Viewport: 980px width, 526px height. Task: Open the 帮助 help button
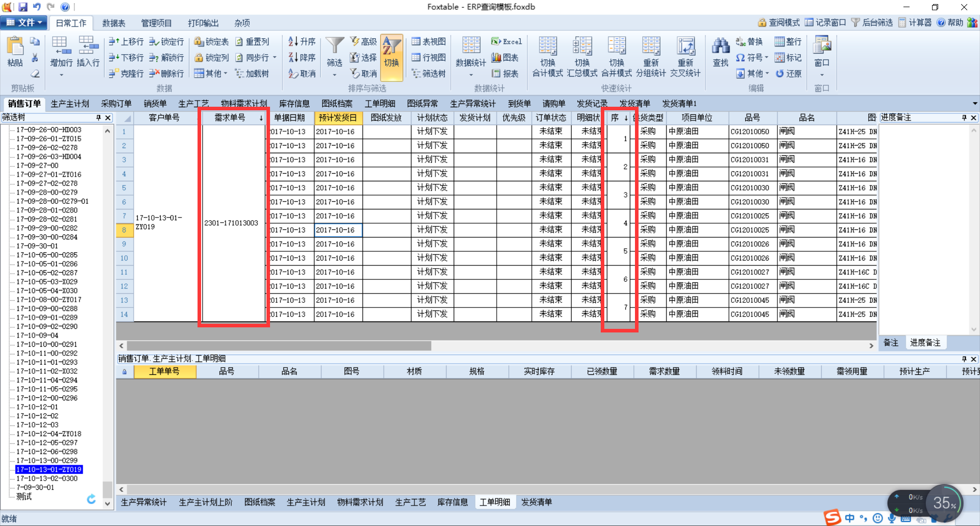950,22
